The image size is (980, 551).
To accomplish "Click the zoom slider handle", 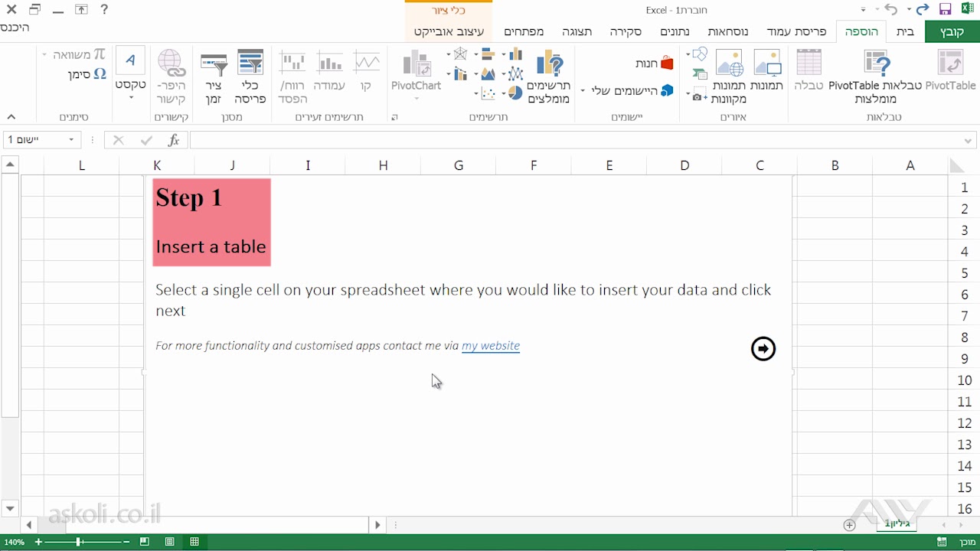I will click(79, 542).
